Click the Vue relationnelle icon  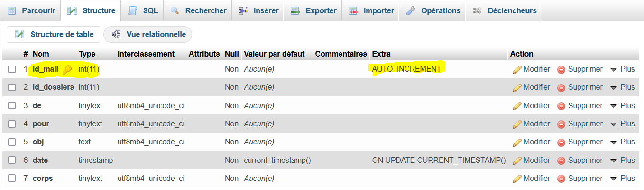tap(116, 34)
